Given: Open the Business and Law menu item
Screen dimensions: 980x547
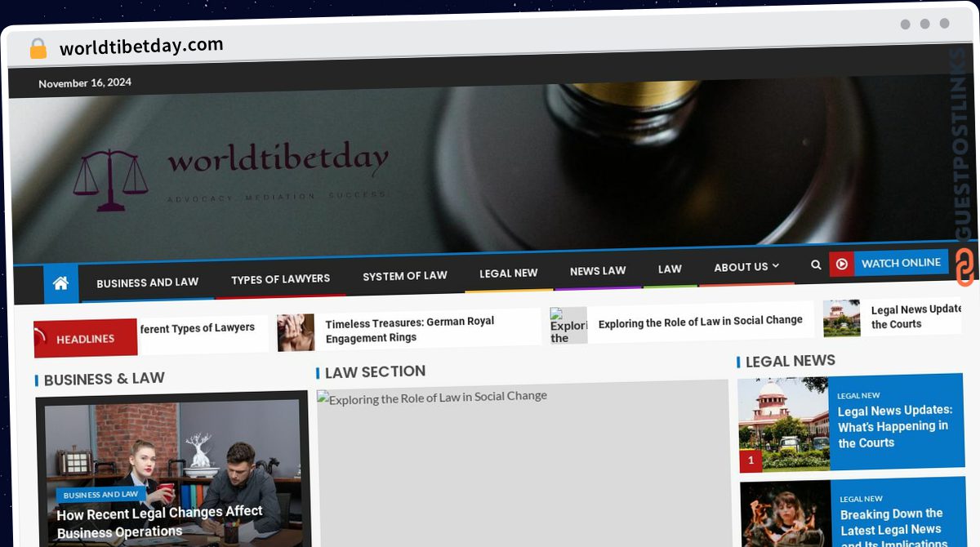Looking at the screenshot, I should (x=148, y=282).
